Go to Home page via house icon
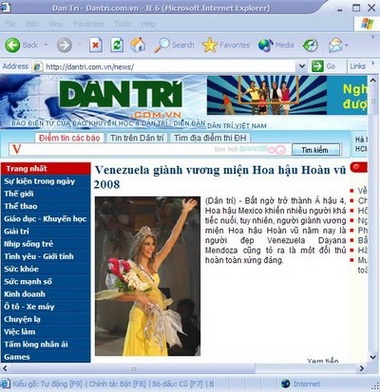This screenshot has width=380, height=392. [138, 45]
